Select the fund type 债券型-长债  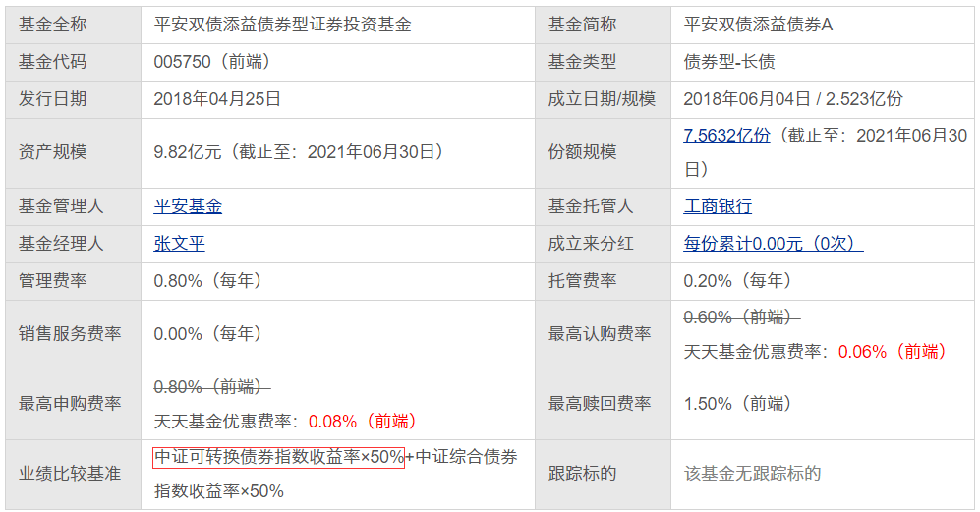pyautogui.click(x=728, y=61)
